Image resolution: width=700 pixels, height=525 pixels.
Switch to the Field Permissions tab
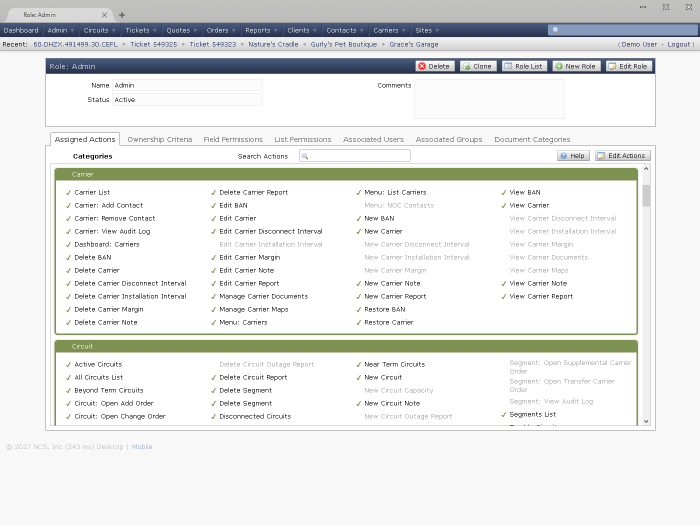pyautogui.click(x=233, y=140)
